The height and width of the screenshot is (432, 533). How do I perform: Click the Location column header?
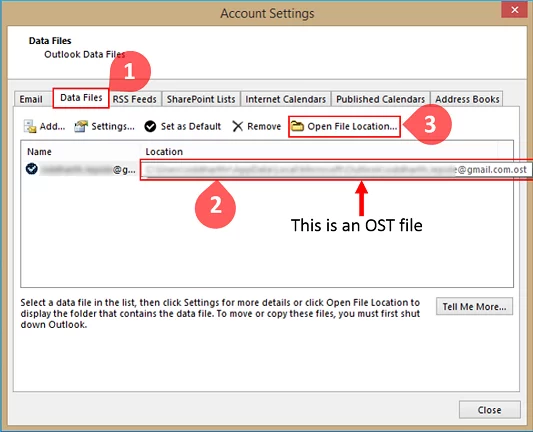tap(164, 152)
